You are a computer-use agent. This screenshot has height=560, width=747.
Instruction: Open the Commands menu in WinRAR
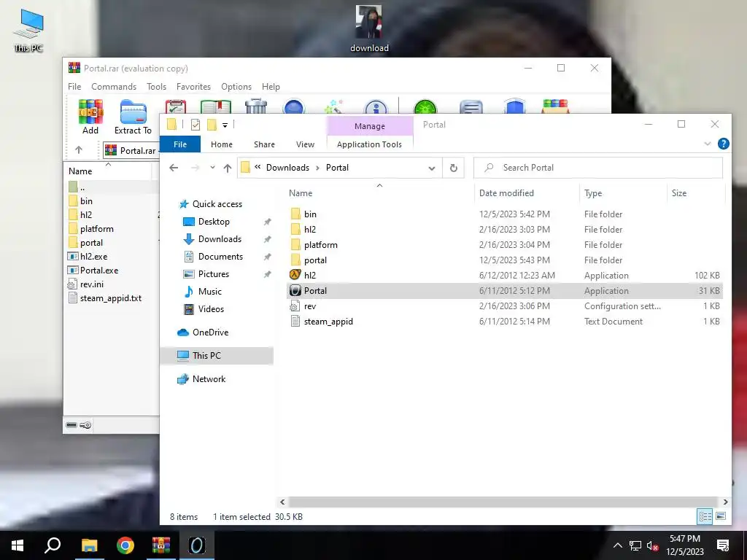click(x=114, y=87)
